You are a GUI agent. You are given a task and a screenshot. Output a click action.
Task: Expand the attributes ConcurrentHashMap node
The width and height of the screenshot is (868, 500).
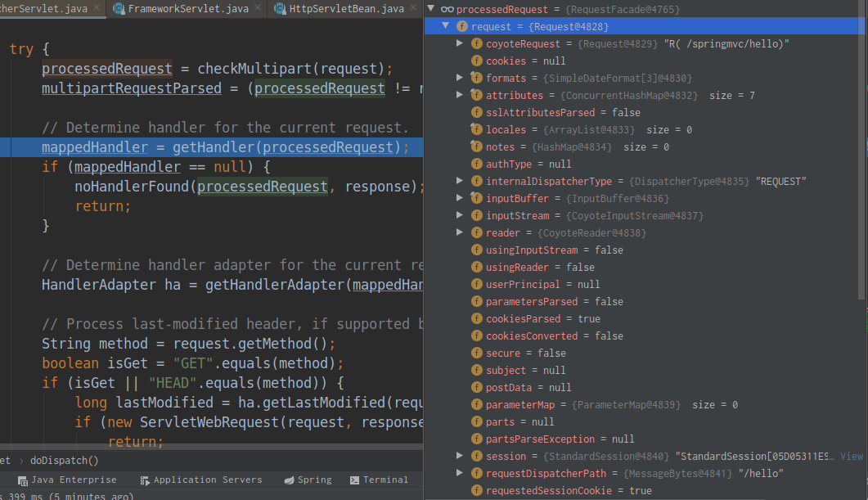461,95
